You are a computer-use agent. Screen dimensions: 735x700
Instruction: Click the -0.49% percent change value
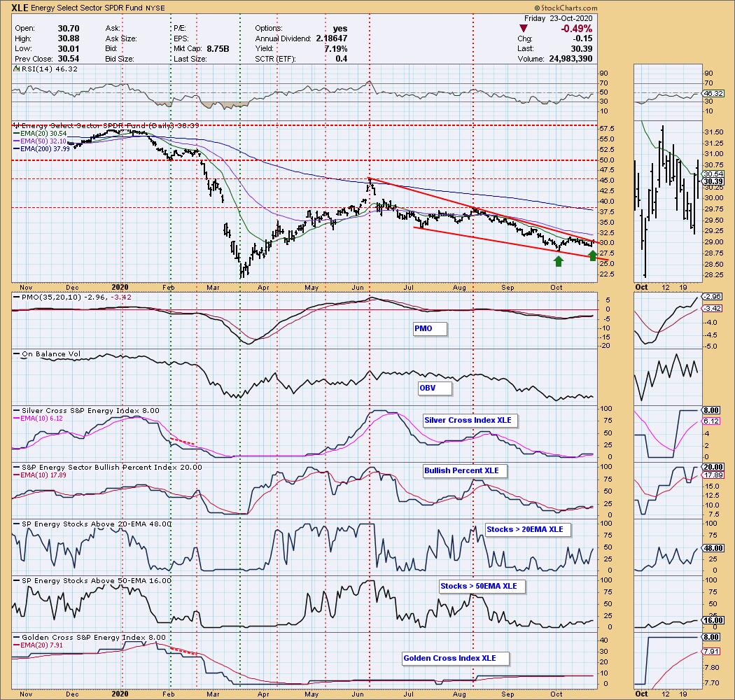[x=577, y=29]
